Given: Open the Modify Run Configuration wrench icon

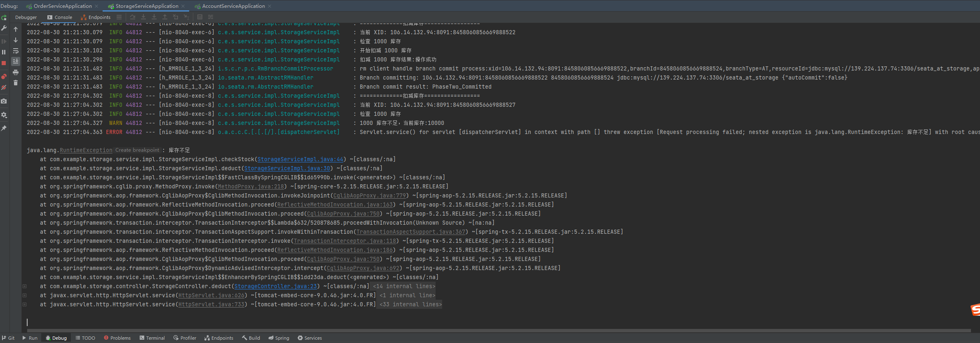Looking at the screenshot, I should click(4, 28).
